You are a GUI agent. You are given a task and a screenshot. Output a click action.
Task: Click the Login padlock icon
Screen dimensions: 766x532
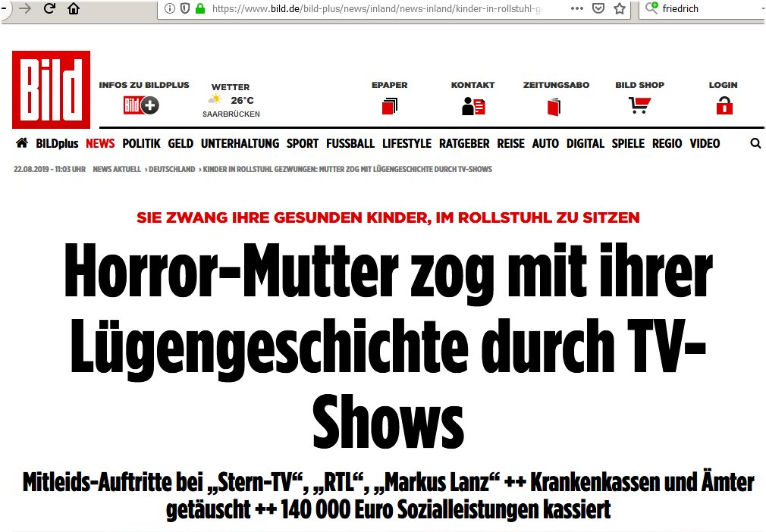[x=724, y=105]
